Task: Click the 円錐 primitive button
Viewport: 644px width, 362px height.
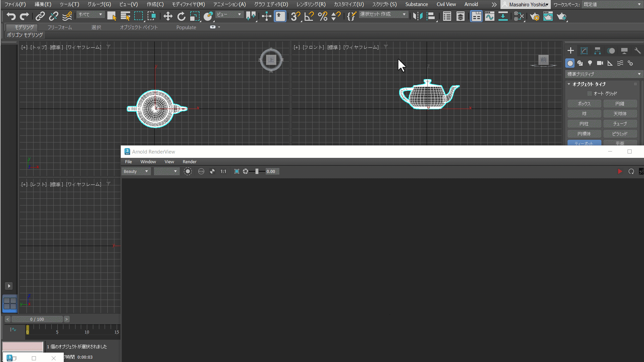Action: 620,104
